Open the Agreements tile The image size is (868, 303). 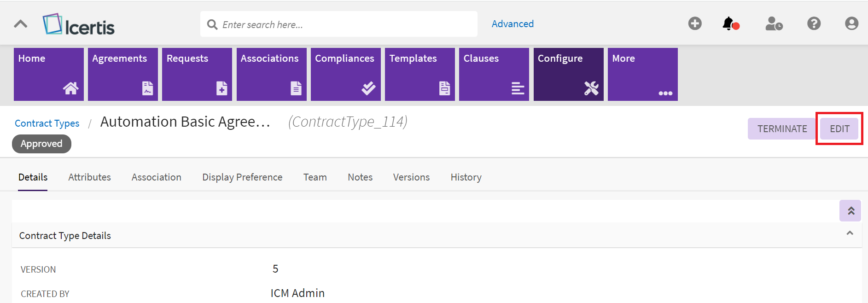(123, 74)
